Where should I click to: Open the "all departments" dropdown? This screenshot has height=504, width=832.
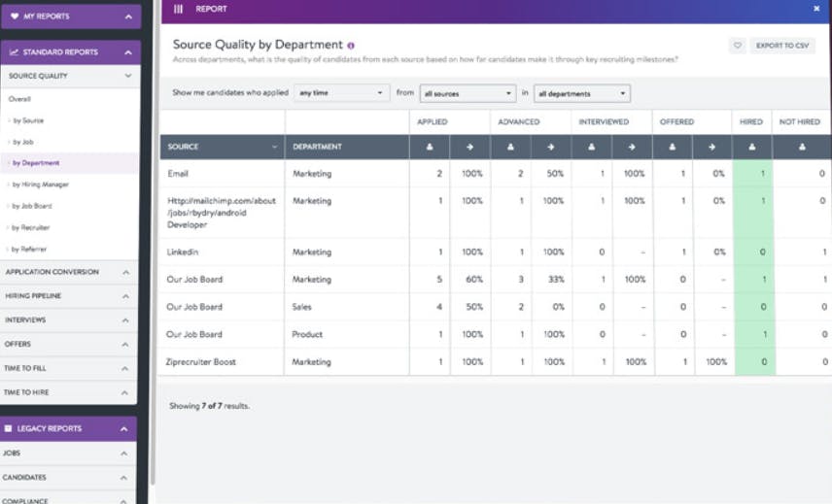(581, 94)
